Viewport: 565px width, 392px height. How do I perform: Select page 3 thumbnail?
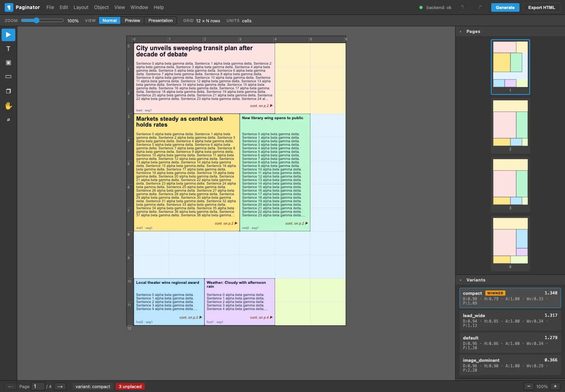510,184
